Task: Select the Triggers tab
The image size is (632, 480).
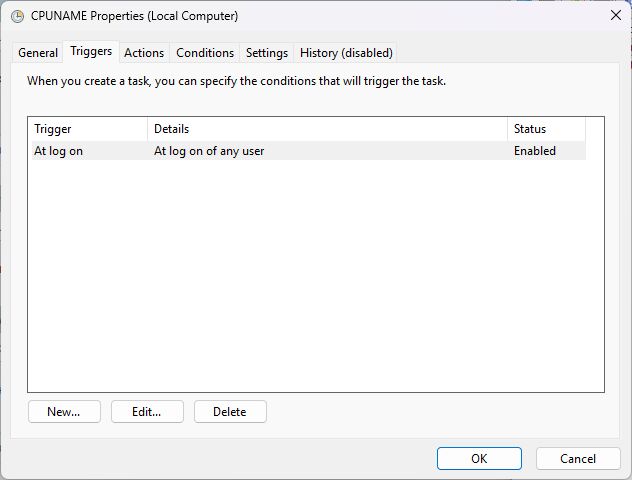Action: [x=91, y=51]
